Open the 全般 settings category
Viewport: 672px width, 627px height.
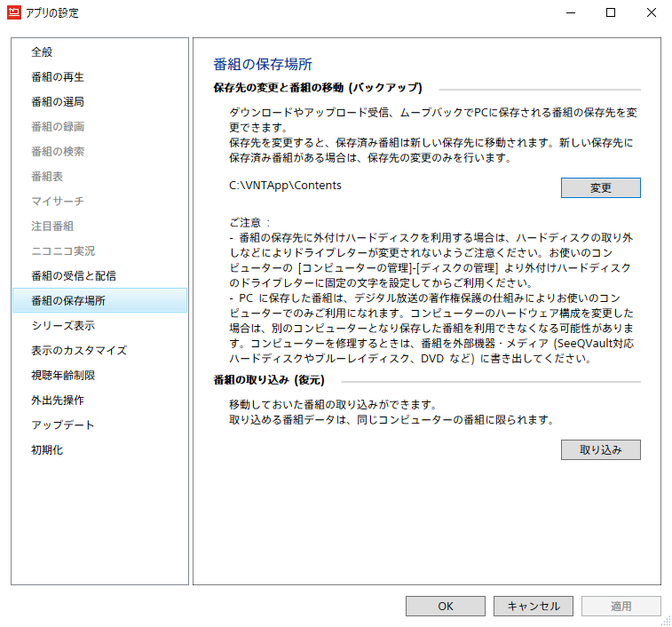point(42,52)
